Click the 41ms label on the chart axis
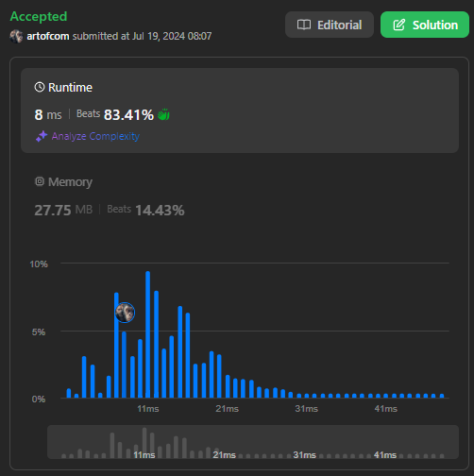Viewport: 474px width, 476px height. [x=385, y=409]
